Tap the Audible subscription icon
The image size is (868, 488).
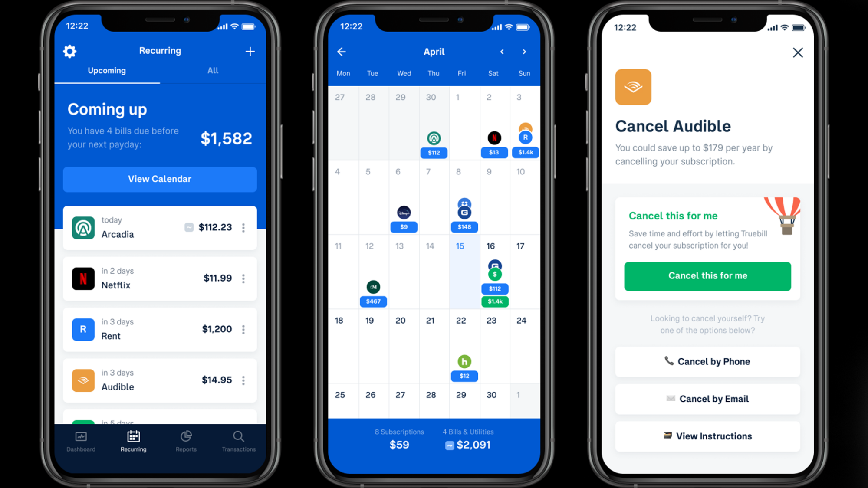point(83,380)
